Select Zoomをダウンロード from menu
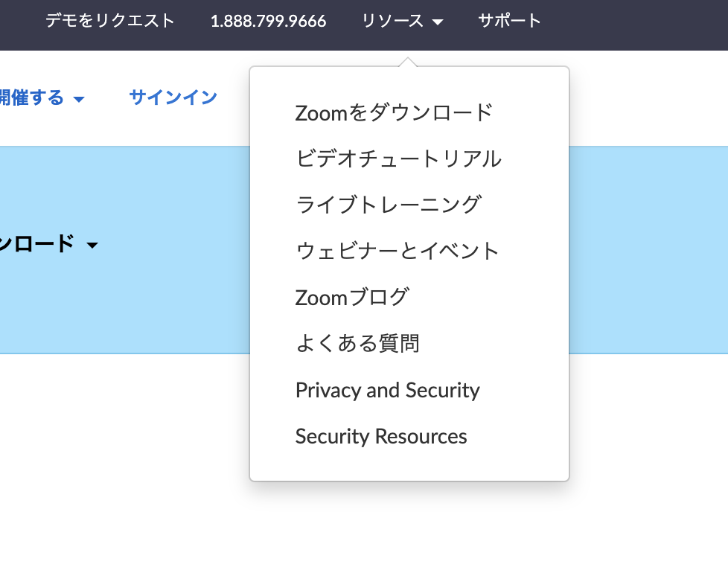The height and width of the screenshot is (573, 728). pos(394,113)
